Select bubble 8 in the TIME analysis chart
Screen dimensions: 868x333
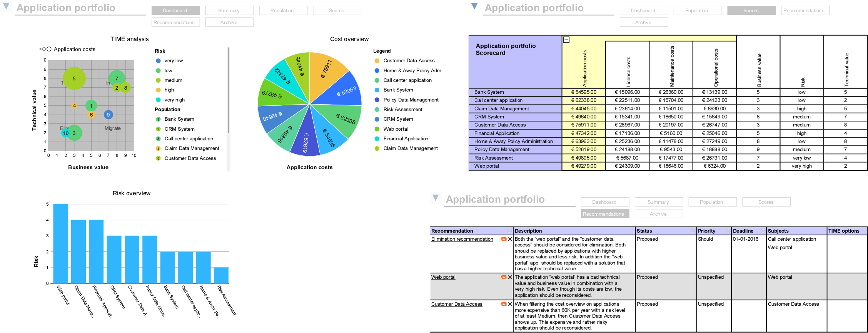[125, 88]
